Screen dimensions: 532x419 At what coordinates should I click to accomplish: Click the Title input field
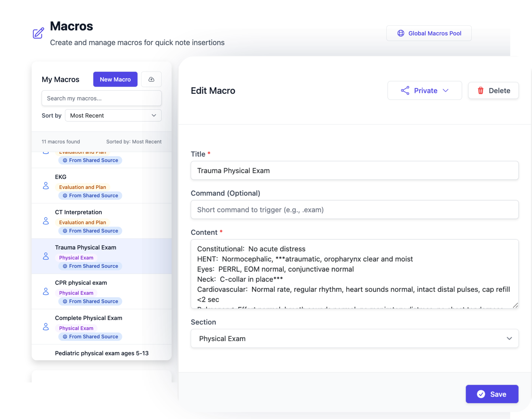click(x=354, y=170)
